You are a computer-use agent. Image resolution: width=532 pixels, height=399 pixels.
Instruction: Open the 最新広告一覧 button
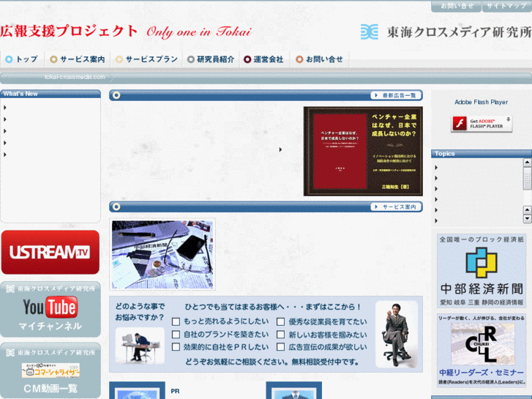click(396, 95)
